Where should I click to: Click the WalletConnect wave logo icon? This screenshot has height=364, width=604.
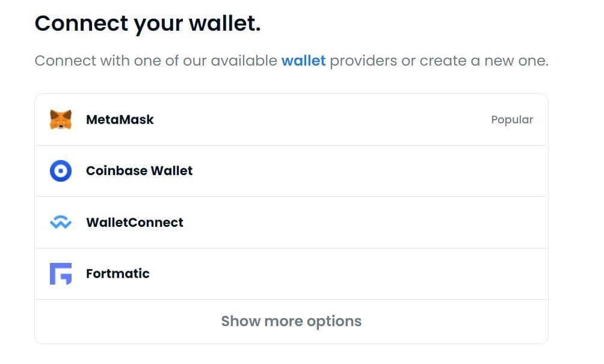[61, 223]
